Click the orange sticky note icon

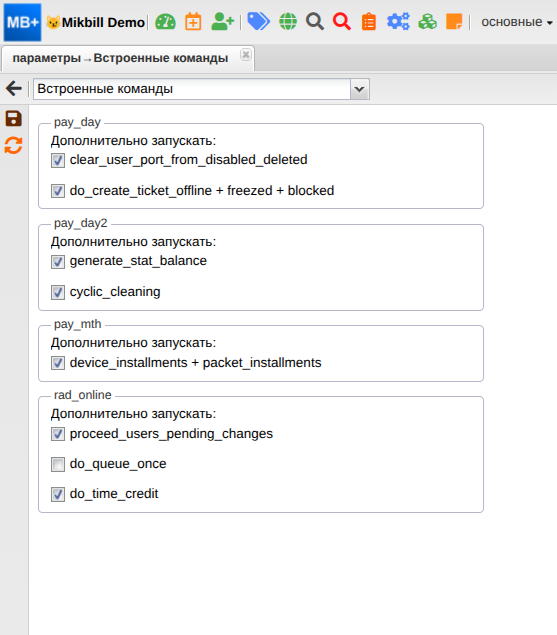454,21
